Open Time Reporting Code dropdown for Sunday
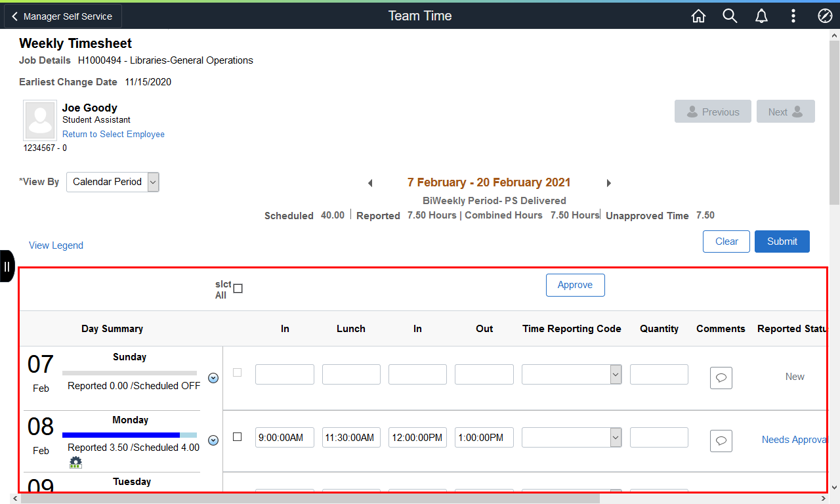 point(572,375)
